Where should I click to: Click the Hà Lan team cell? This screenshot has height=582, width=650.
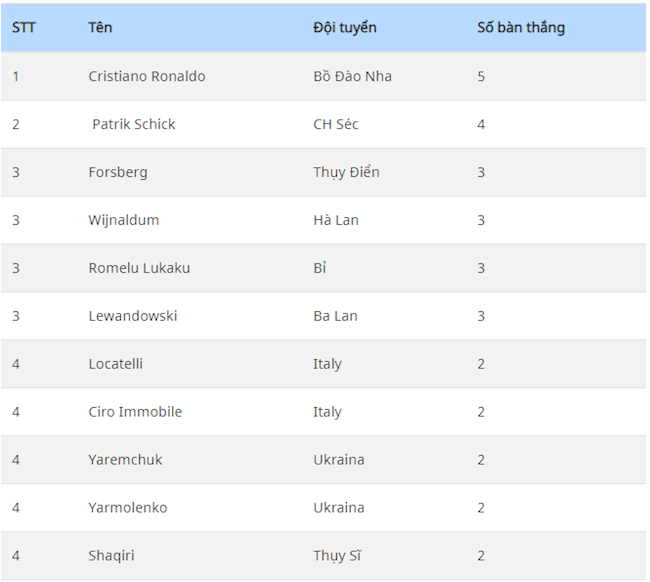tap(336, 220)
